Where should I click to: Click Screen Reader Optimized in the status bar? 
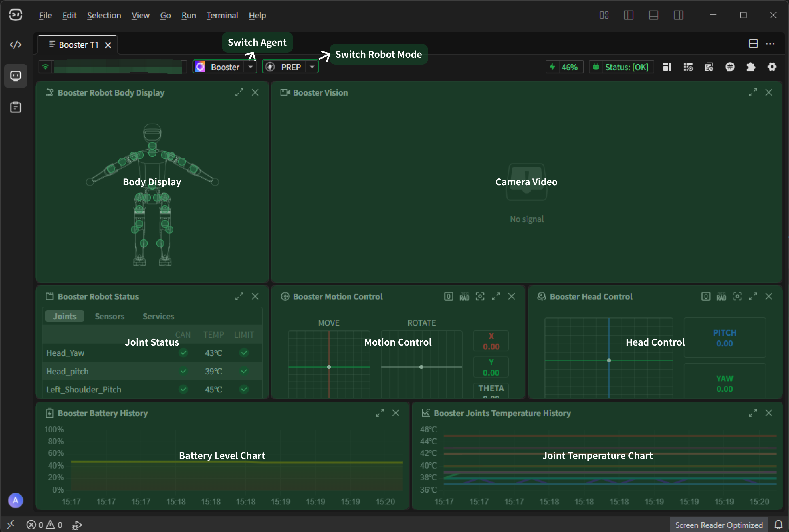tap(719, 525)
